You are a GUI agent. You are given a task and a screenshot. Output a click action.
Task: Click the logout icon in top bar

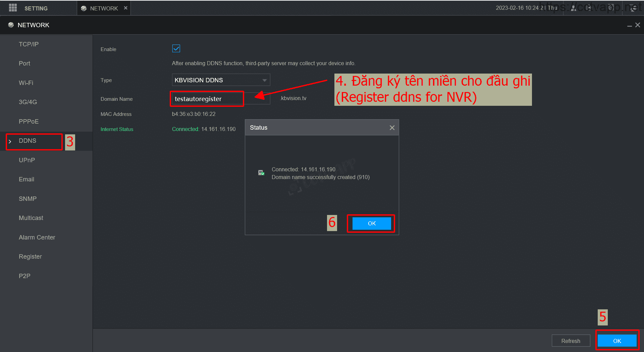[589, 8]
